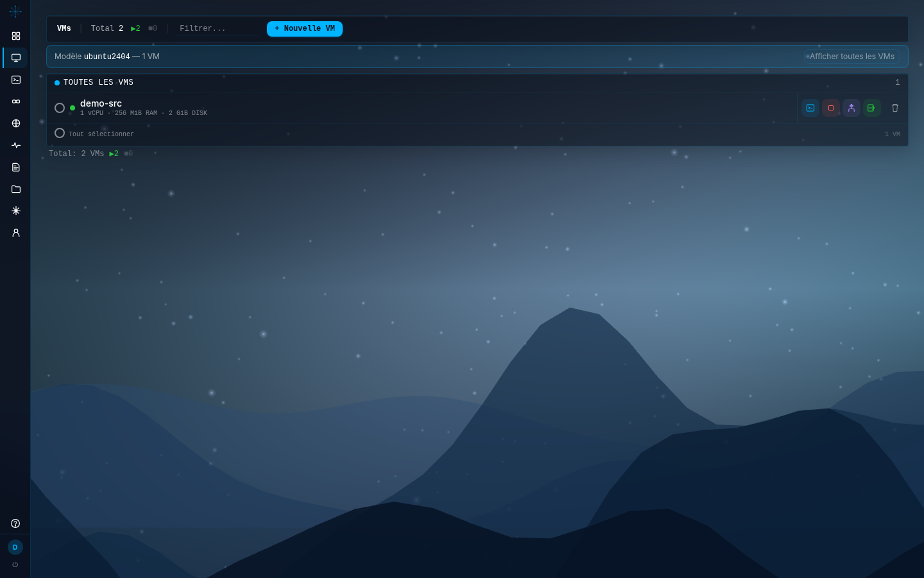
Task: Click the power logout icon
Action: [x=15, y=565]
